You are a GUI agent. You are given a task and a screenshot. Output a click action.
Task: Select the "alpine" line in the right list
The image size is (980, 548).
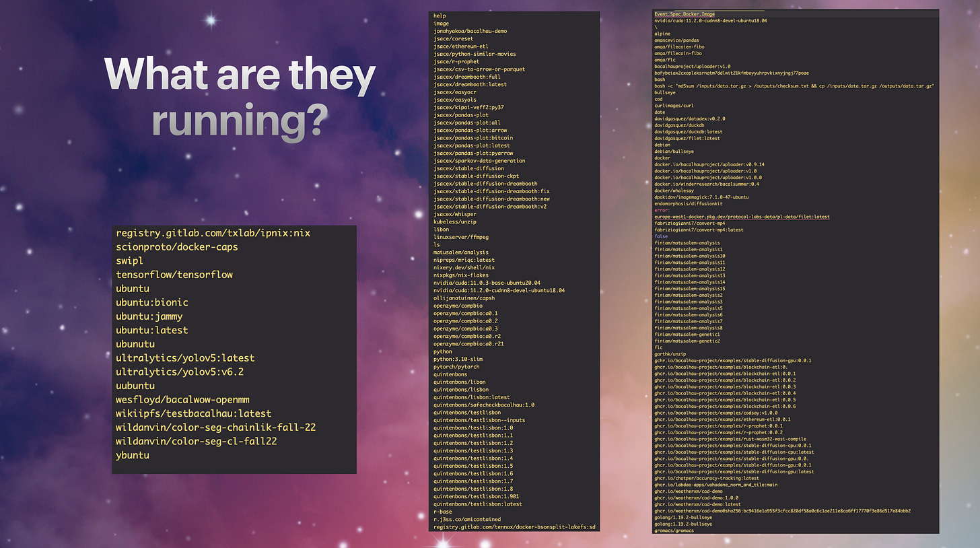click(662, 34)
